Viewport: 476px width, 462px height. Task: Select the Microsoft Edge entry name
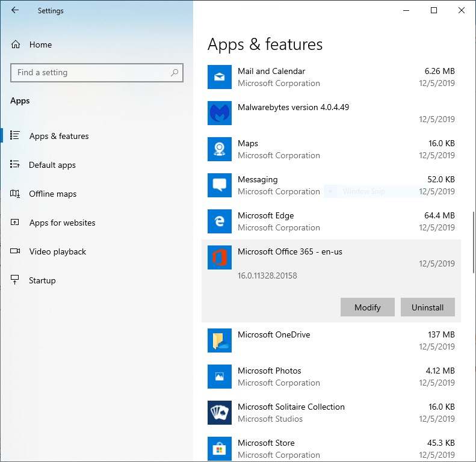[x=265, y=215]
